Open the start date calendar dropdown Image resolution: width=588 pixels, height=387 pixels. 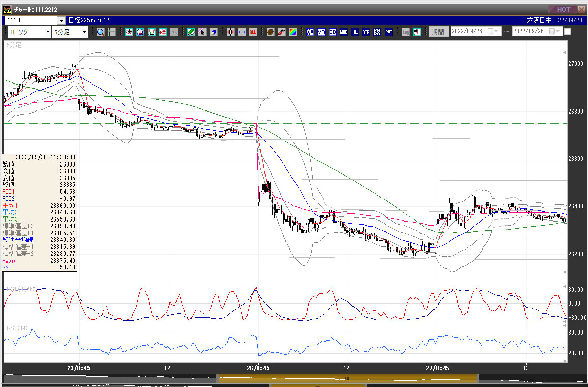493,31
